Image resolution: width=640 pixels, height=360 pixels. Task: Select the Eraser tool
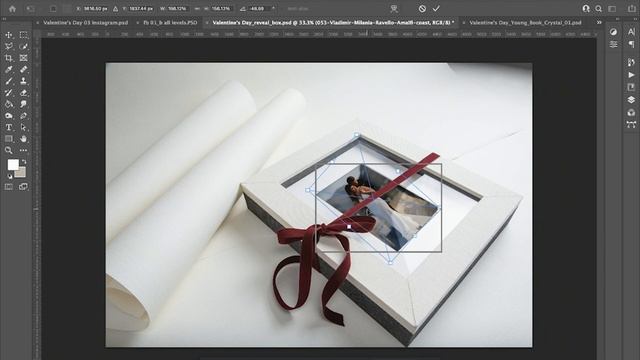tap(24, 93)
